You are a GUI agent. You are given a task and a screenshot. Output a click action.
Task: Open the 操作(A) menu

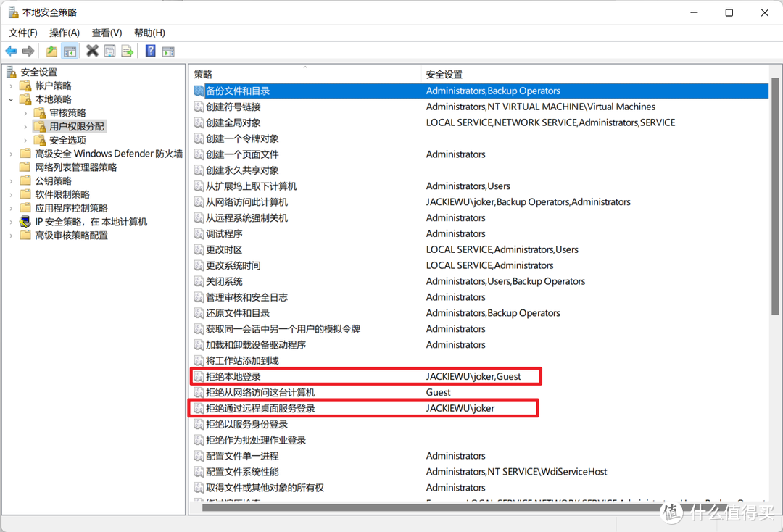tap(65, 33)
